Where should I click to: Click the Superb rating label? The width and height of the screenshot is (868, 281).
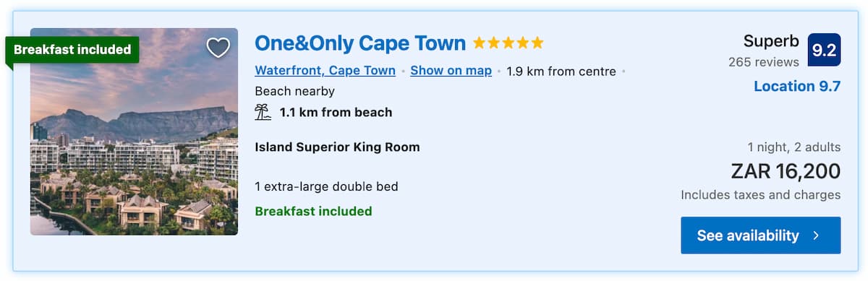point(771,41)
